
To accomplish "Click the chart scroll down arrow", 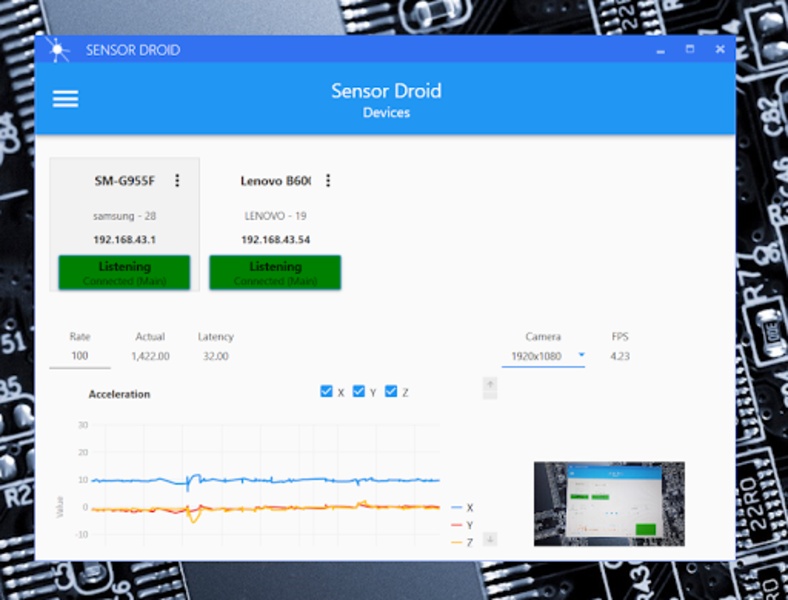I will [x=490, y=539].
